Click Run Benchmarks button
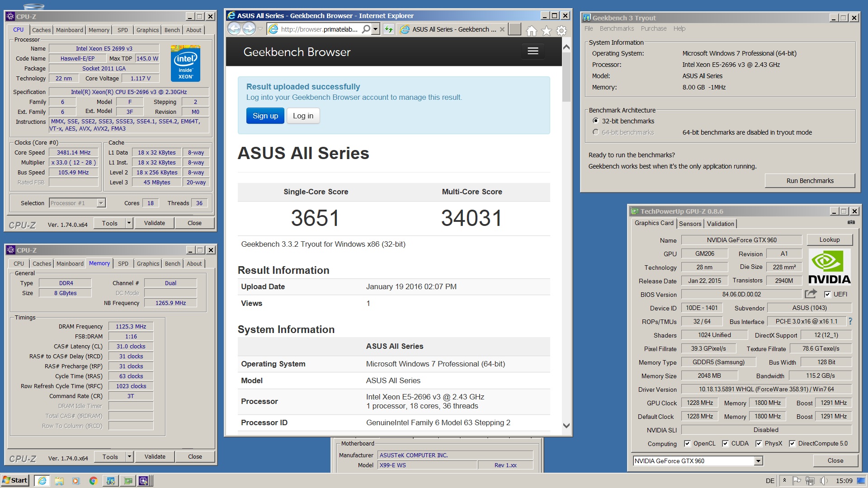868x488 pixels. coord(810,181)
